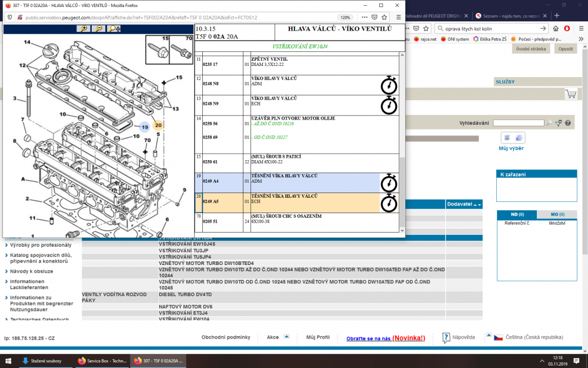Expand Výrobky pro profesionály sidebar item
The width and height of the screenshot is (588, 368).
tap(41, 245)
